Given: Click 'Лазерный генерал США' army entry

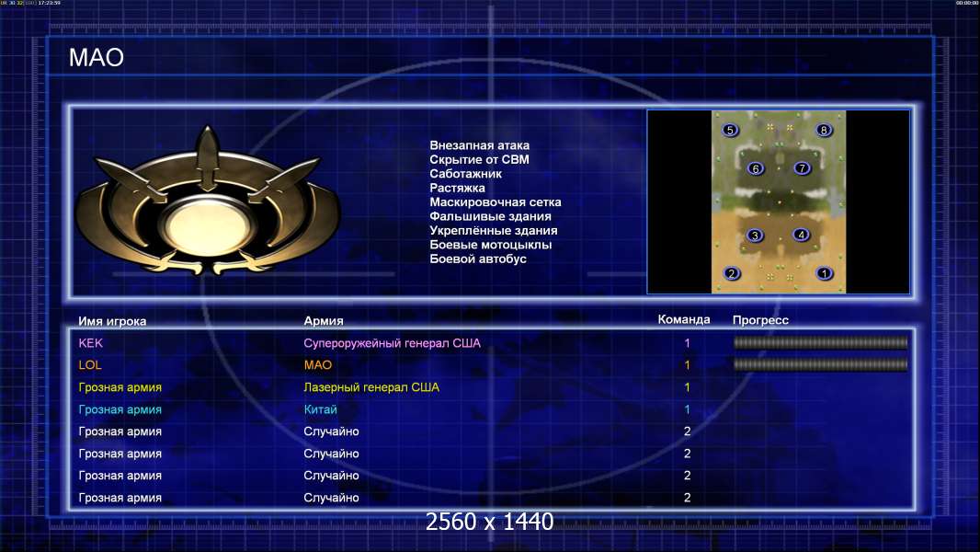Looking at the screenshot, I should coord(371,387).
